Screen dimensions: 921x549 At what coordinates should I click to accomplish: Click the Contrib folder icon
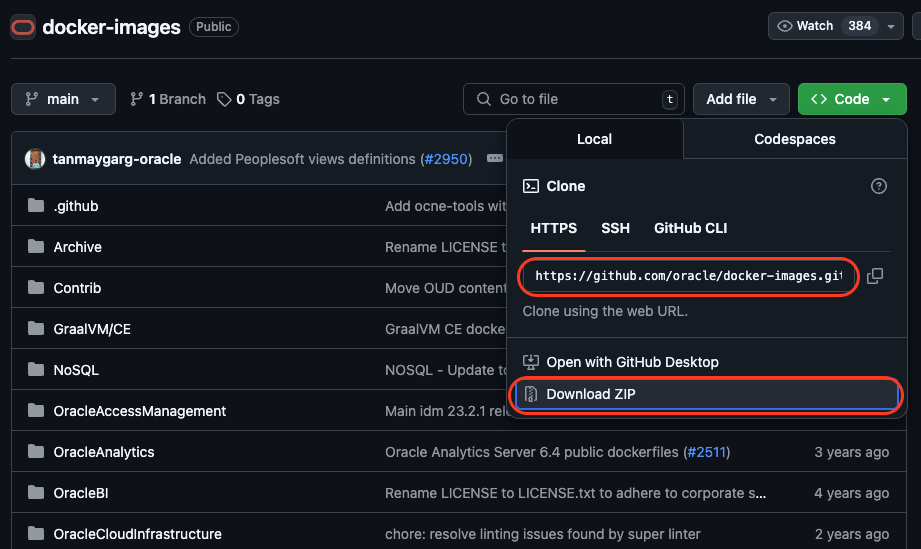[x=36, y=288]
